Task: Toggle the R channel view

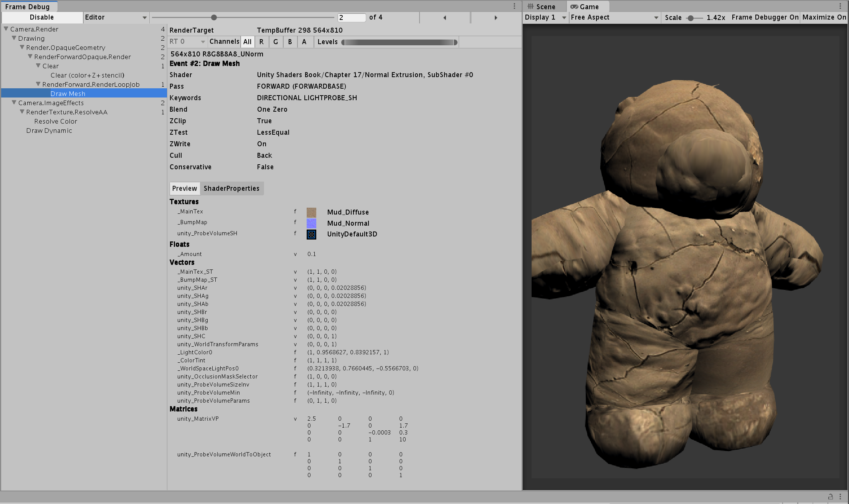Action: pos(261,42)
